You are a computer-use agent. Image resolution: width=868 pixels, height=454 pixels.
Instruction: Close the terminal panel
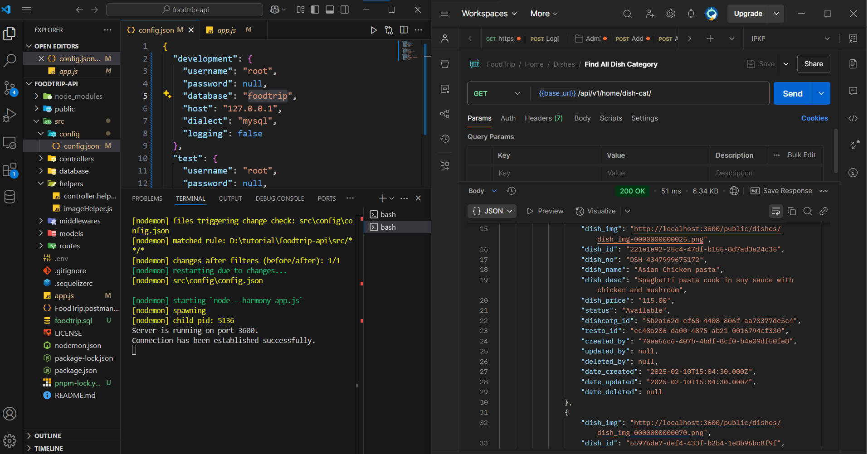[418, 198]
